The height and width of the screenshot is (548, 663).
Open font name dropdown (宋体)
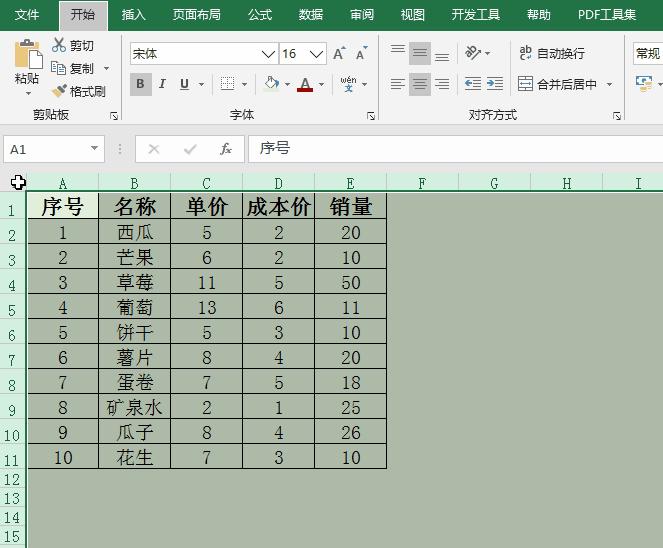(268, 54)
